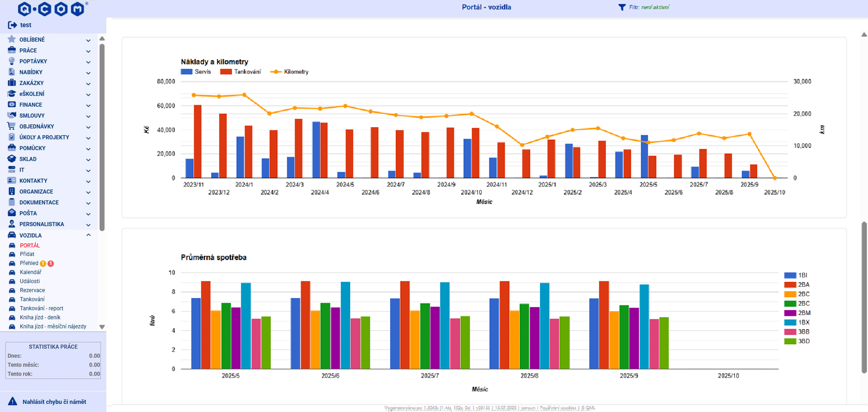
Task: Click the 1BX legend color swatch
Action: [790, 322]
